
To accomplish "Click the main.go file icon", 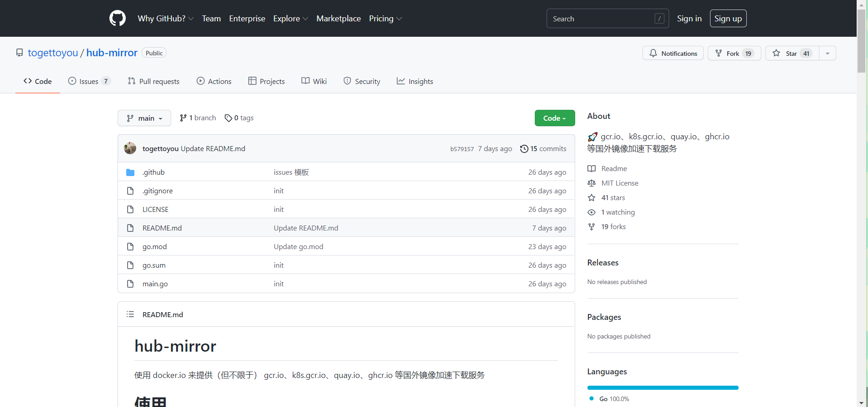I will pyautogui.click(x=130, y=284).
